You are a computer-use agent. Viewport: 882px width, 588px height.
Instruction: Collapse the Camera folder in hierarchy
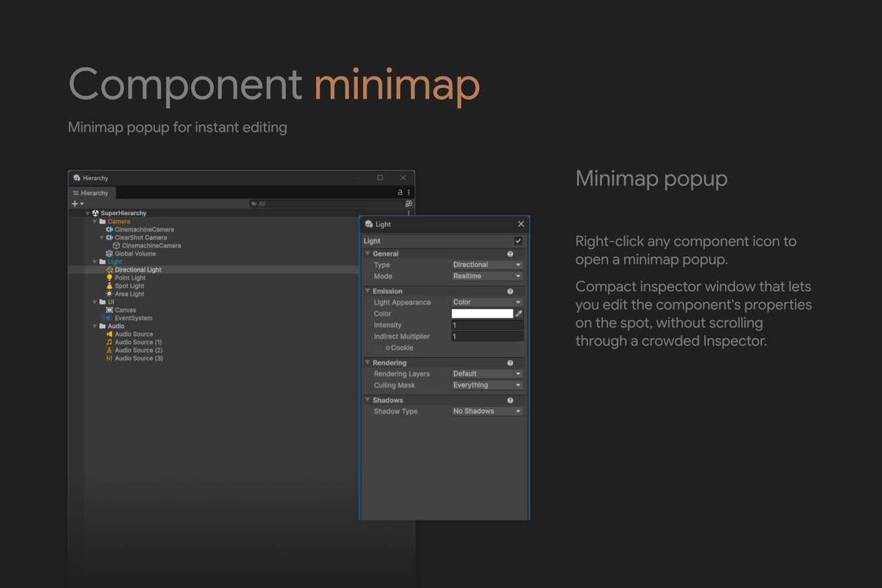[94, 221]
